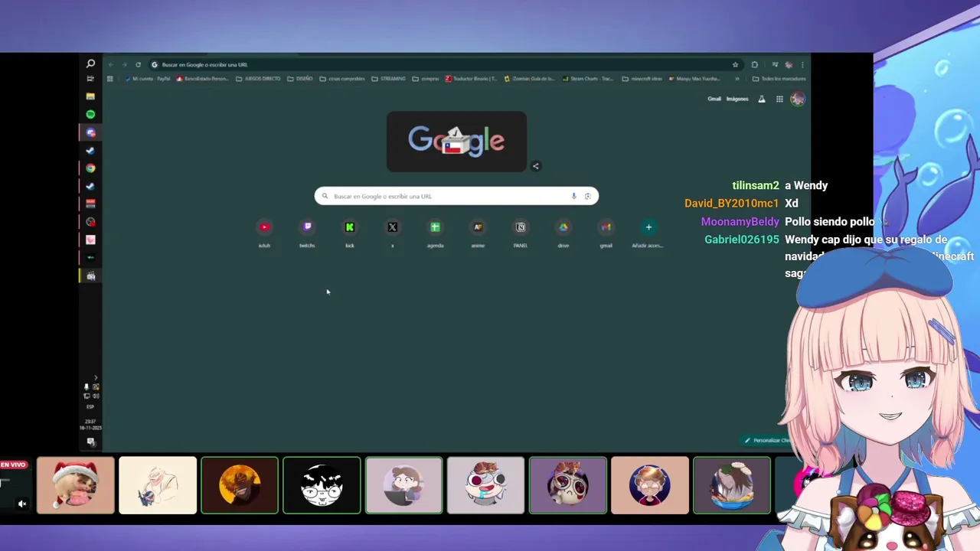Image resolution: width=980 pixels, height=551 pixels.
Task: Open the compras bookmark folder
Action: click(x=426, y=79)
